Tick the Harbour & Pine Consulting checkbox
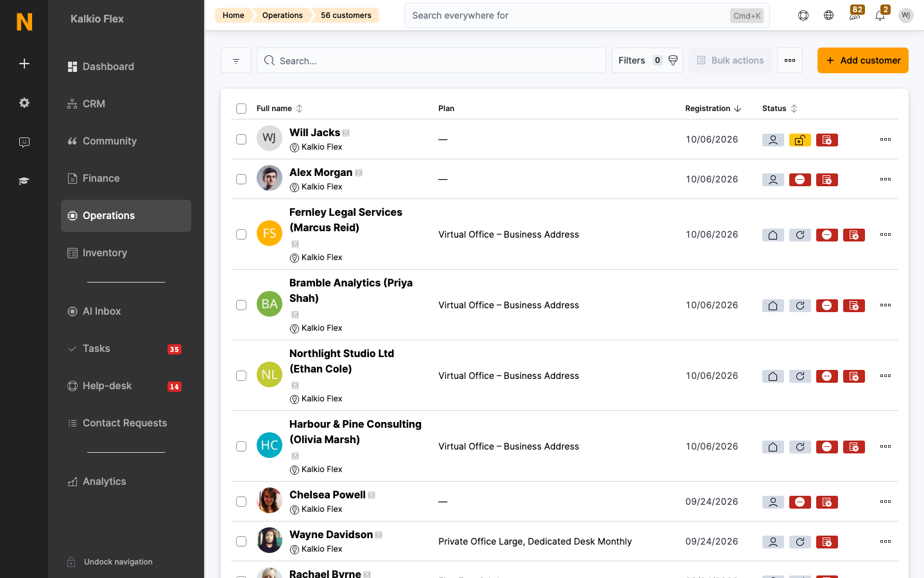Image resolution: width=924 pixels, height=578 pixels. (x=241, y=446)
